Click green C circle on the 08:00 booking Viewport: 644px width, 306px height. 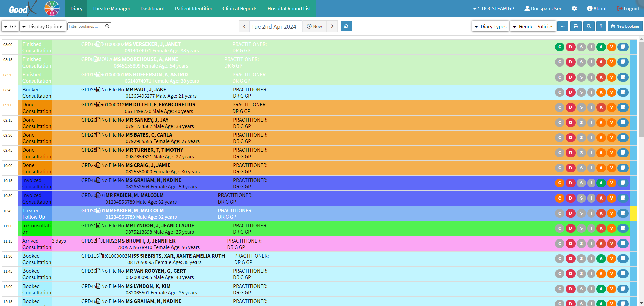tap(559, 47)
